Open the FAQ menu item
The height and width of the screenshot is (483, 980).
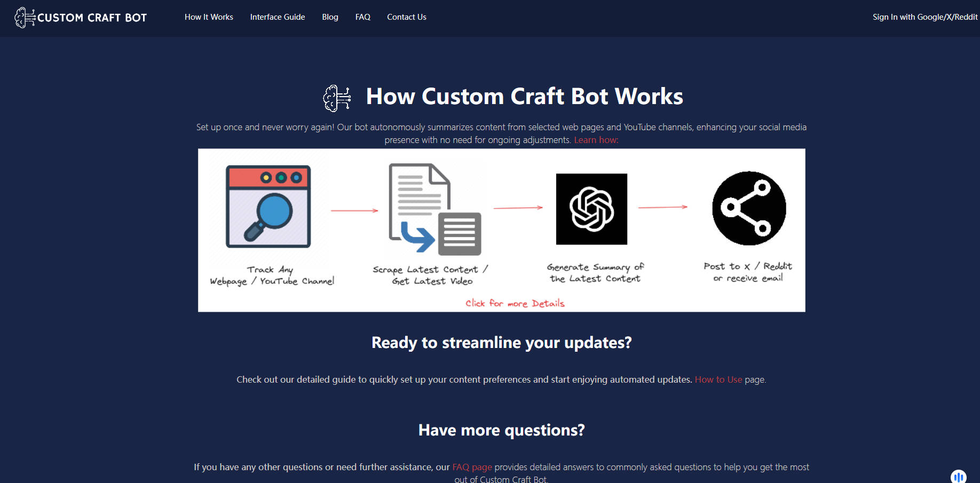click(362, 17)
